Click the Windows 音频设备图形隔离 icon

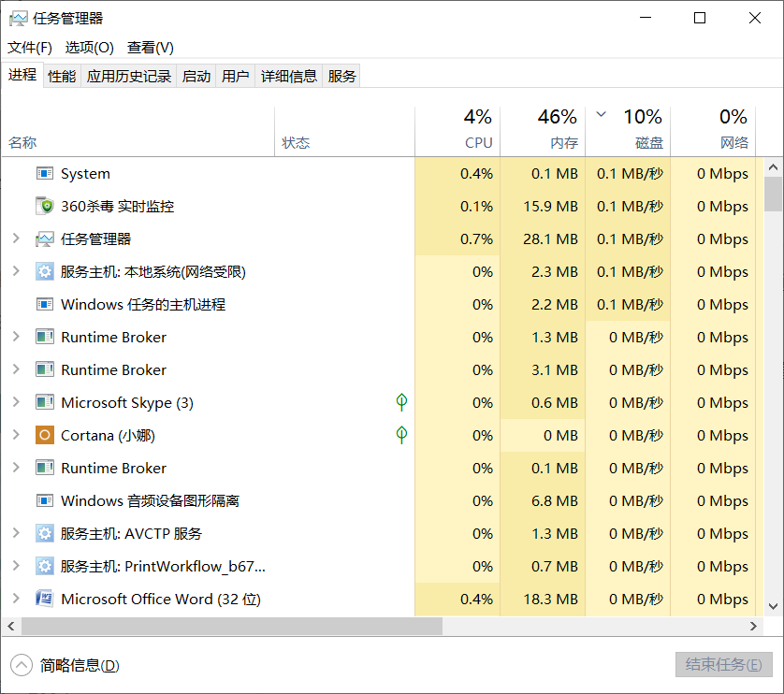pos(45,500)
